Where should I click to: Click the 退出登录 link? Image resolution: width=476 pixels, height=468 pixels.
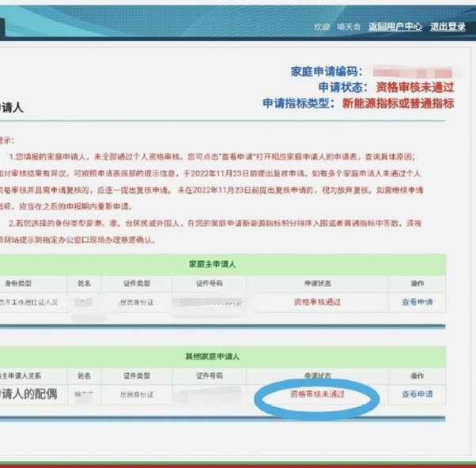pyautogui.click(x=448, y=27)
